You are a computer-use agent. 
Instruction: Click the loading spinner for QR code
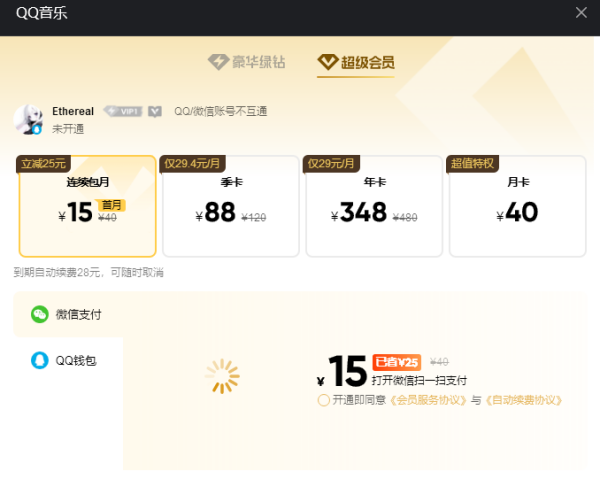[x=222, y=376]
